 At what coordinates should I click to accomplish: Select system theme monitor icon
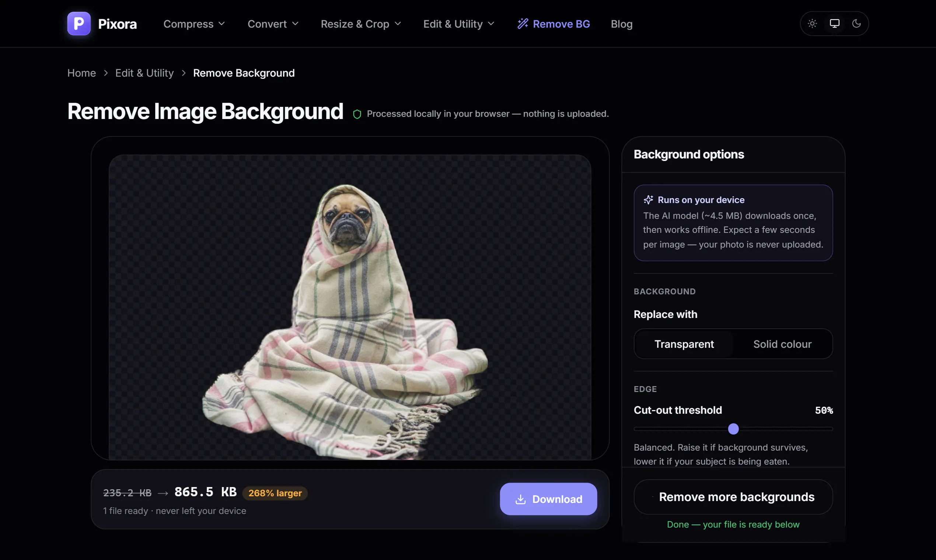[x=834, y=24]
